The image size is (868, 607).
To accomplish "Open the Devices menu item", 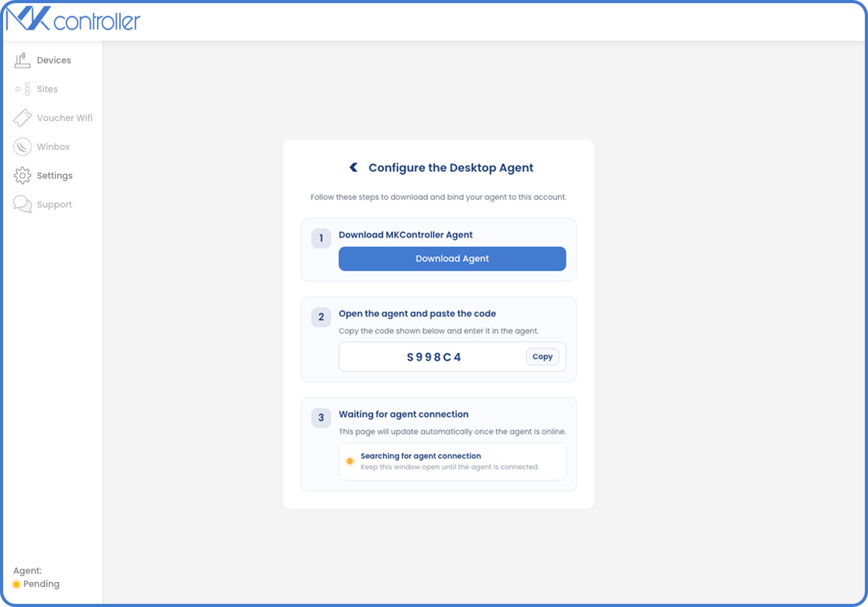I will click(54, 60).
